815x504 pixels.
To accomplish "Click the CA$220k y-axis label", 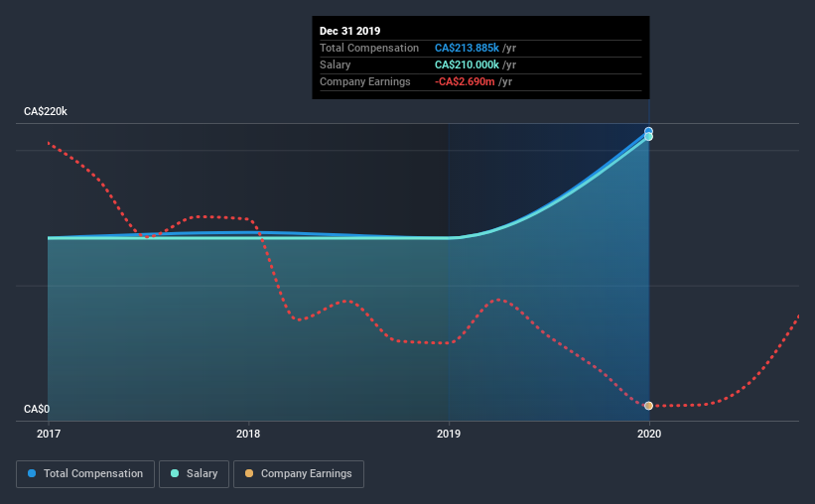I will point(46,111).
